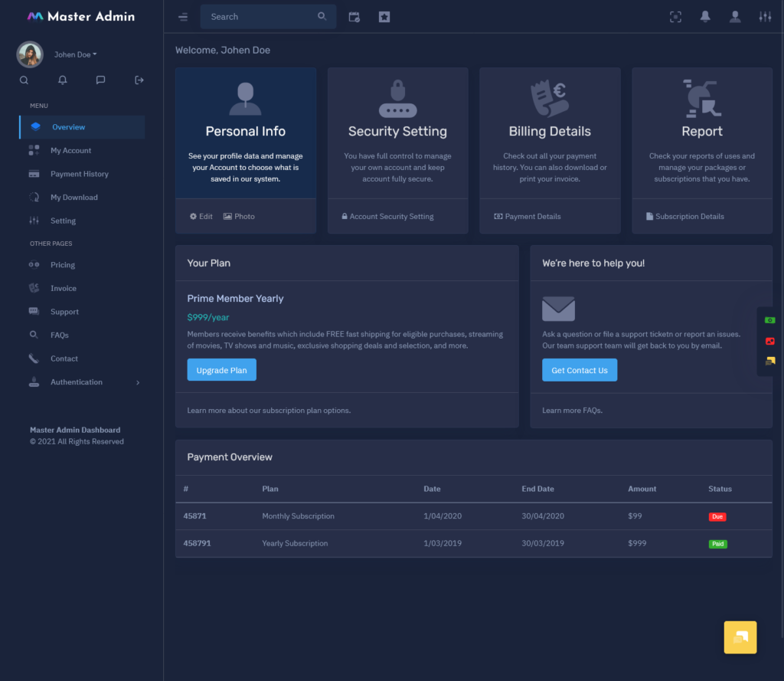Click the red image side-tab icon
Image resolution: width=784 pixels, height=681 pixels.
[770, 341]
